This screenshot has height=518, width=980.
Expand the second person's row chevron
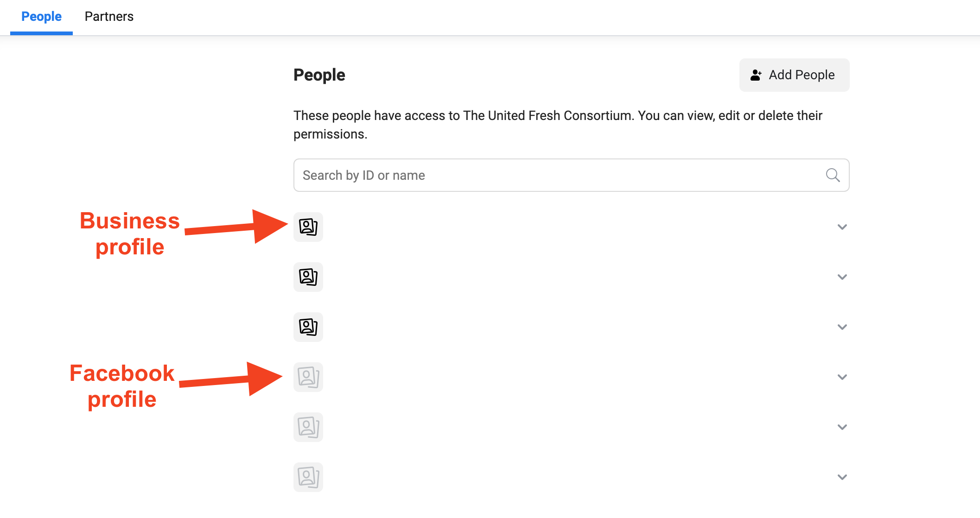point(842,277)
